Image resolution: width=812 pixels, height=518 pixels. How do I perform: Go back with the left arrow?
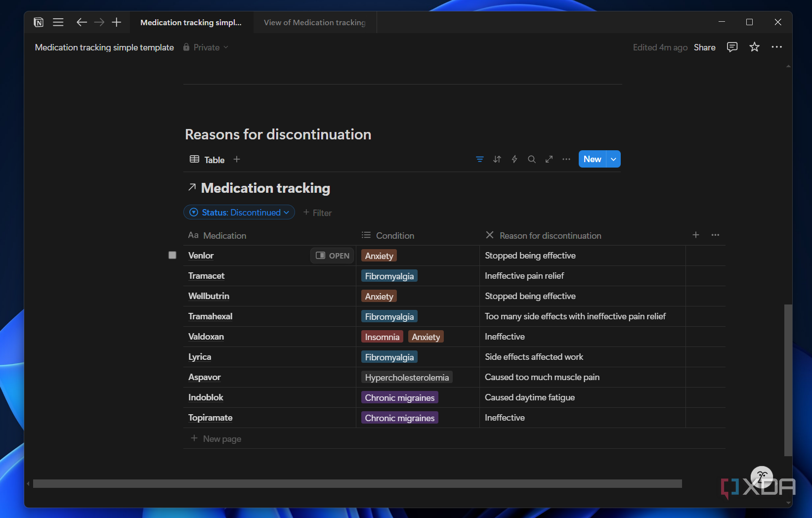coord(82,22)
